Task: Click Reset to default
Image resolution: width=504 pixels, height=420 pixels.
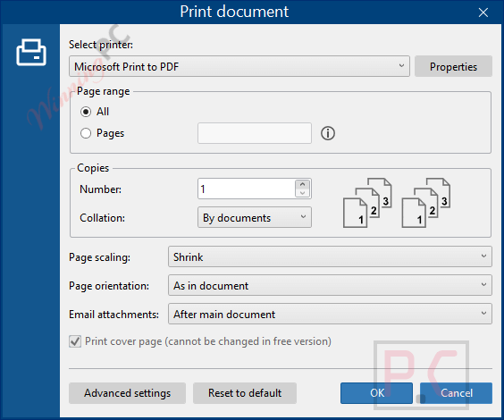Action: coord(245,393)
